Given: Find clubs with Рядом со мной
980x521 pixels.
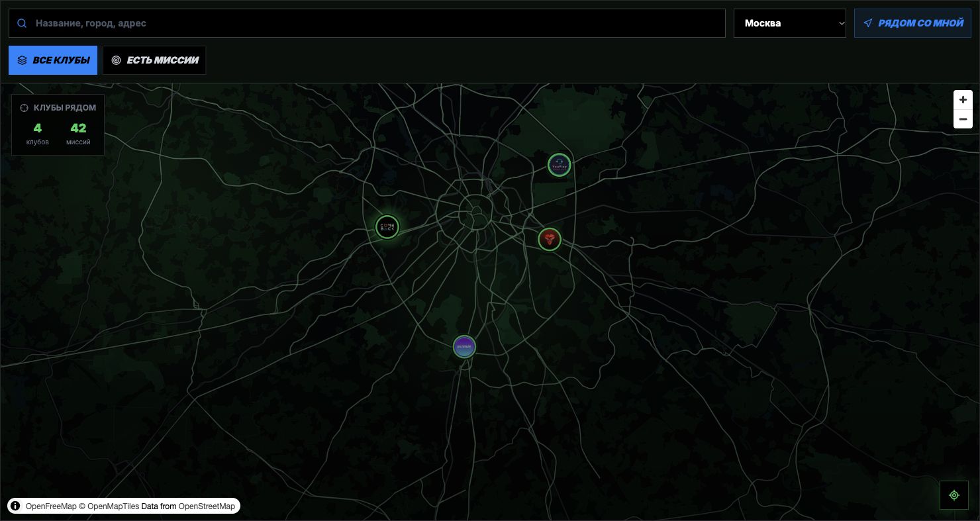Looking at the screenshot, I should [912, 23].
